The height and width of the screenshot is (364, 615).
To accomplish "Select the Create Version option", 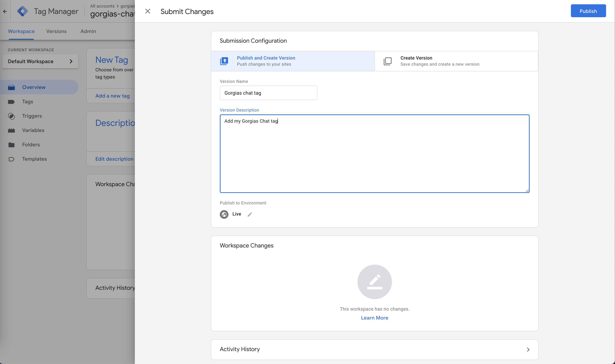I will [x=456, y=61].
